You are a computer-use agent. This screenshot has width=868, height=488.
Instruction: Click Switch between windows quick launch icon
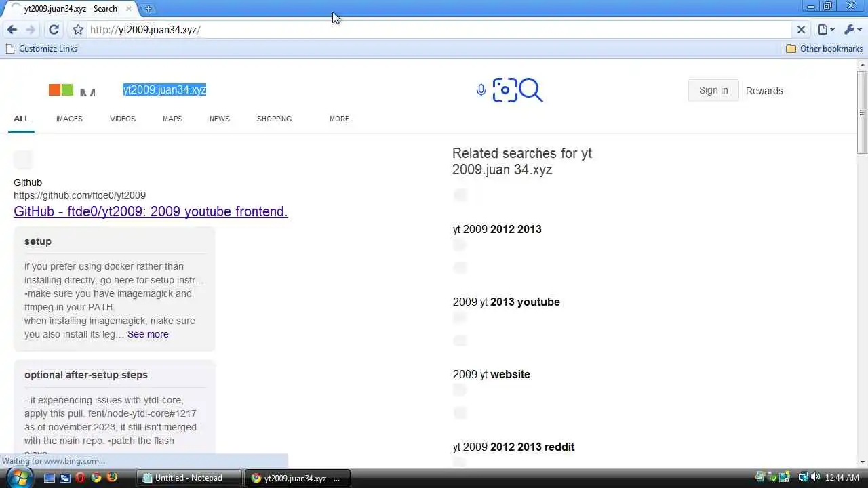point(65,478)
